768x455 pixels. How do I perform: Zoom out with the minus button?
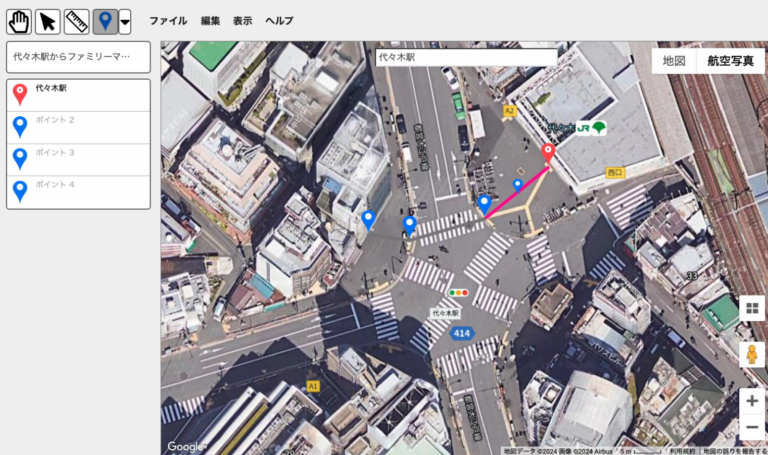pyautogui.click(x=752, y=428)
